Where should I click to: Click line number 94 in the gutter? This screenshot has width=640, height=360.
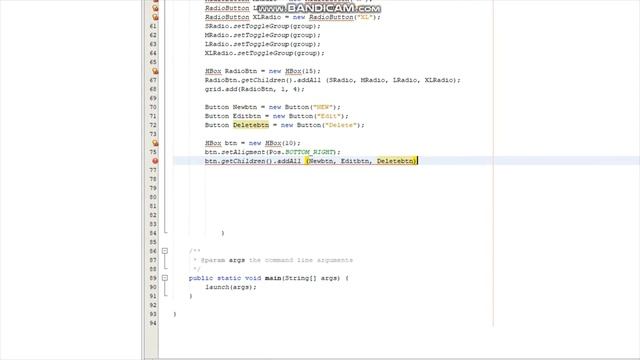click(153, 323)
